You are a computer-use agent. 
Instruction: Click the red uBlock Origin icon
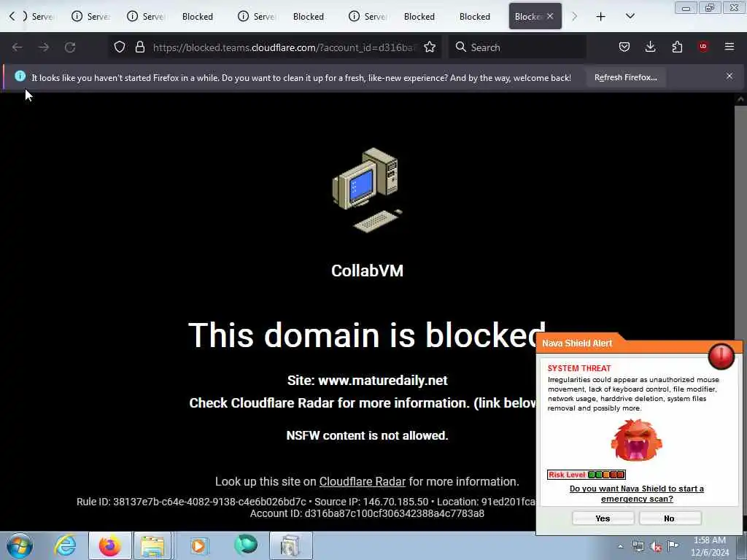pyautogui.click(x=703, y=46)
